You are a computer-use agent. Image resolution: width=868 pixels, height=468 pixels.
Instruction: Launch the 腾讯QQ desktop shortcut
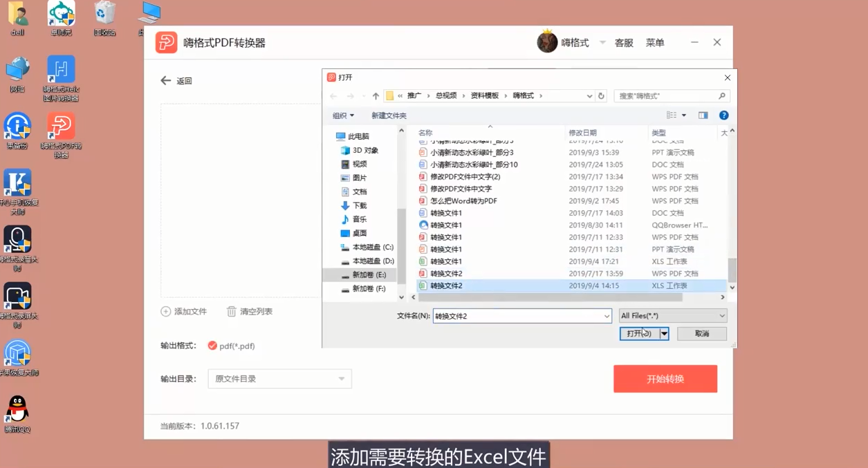point(17,414)
